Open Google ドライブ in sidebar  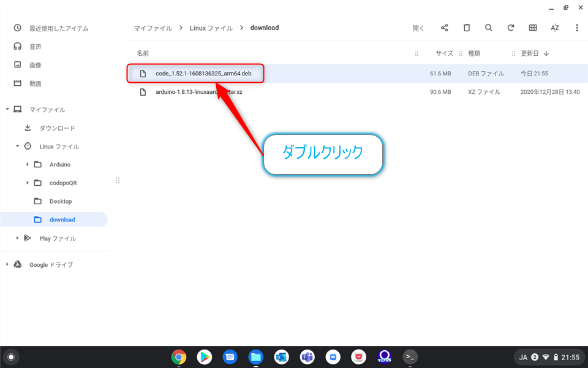pos(51,265)
